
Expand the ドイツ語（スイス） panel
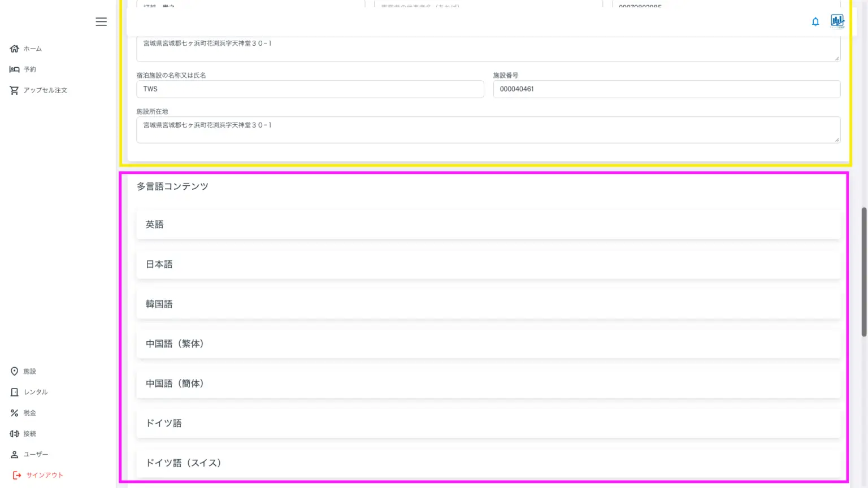[x=488, y=463]
